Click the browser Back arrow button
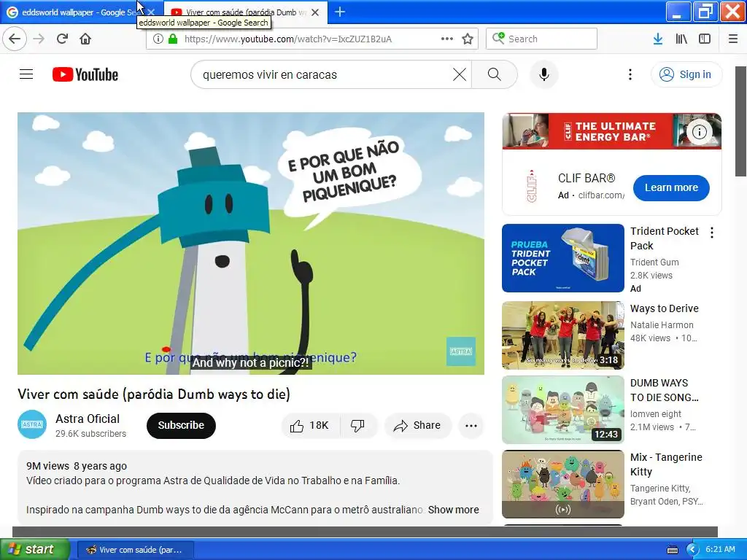Image resolution: width=747 pixels, height=560 pixels. pos(15,39)
